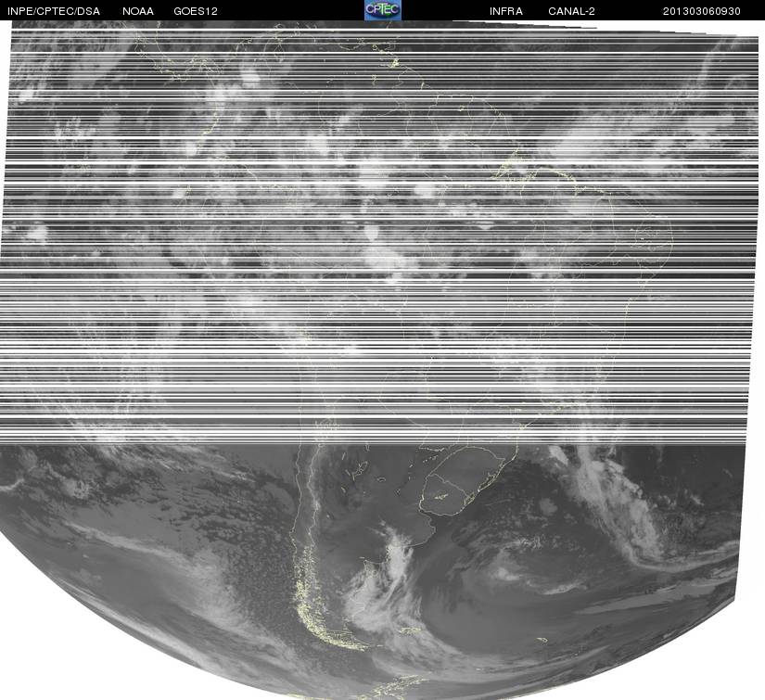
Task: Click the NOAA label
Action: 138,11
